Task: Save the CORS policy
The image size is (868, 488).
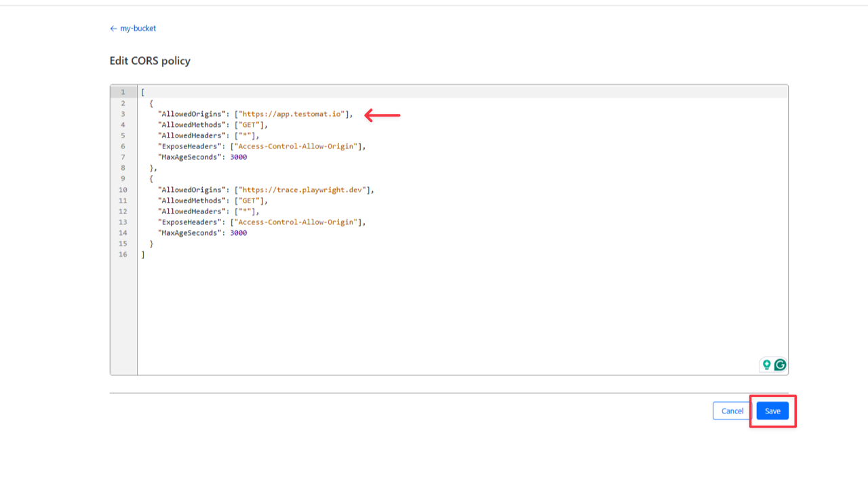Action: [x=772, y=411]
